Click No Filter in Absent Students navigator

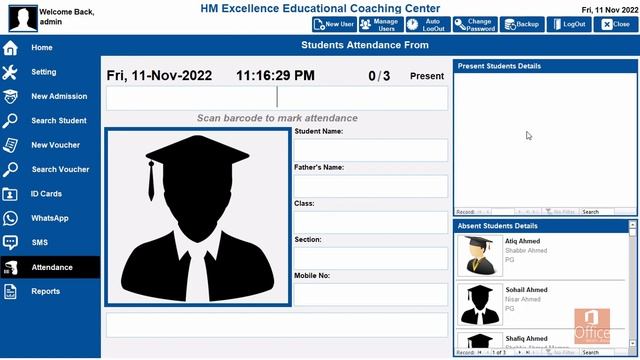tap(561, 352)
